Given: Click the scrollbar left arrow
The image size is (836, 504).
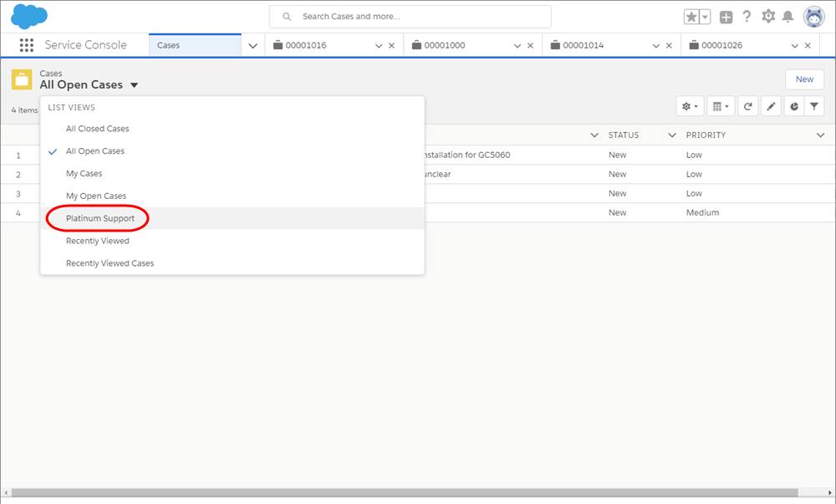Looking at the screenshot, I should click(6, 493).
